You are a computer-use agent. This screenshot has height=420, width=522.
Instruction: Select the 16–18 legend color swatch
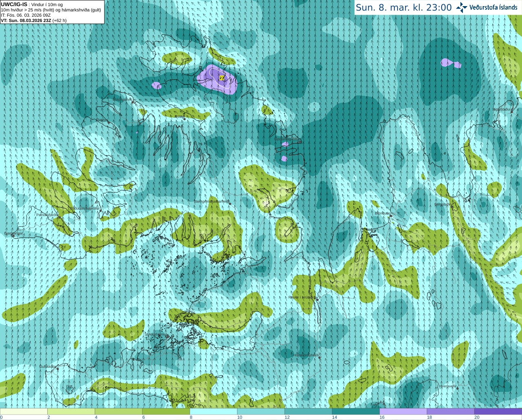(x=403, y=411)
